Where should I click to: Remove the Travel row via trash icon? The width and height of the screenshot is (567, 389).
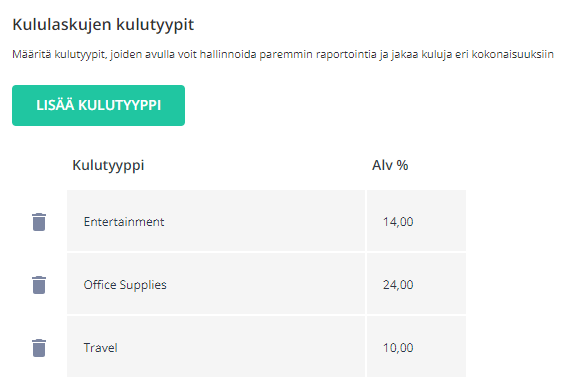(x=39, y=348)
